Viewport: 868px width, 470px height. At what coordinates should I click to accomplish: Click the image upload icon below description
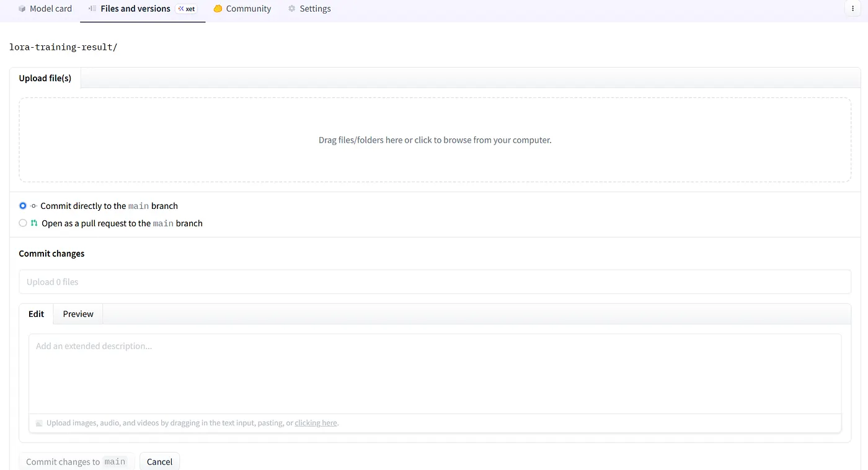tap(39, 423)
